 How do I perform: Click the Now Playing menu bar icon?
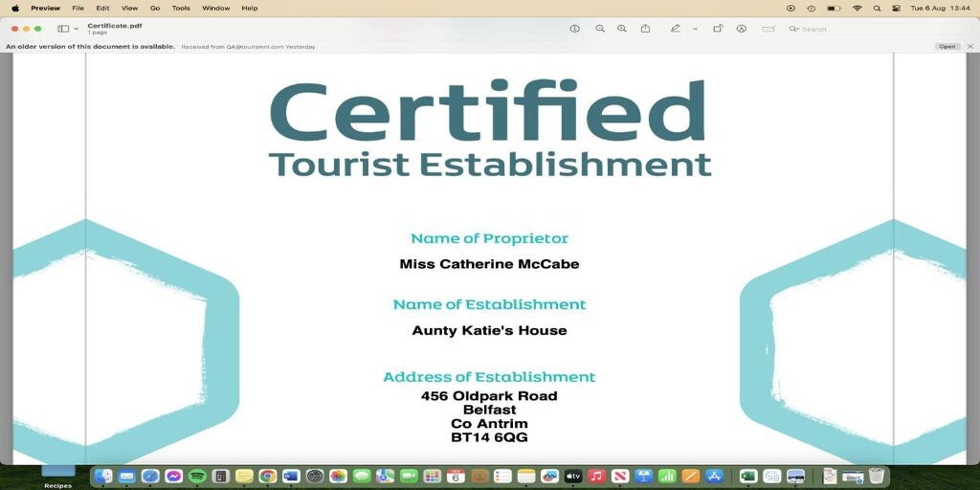point(791,8)
